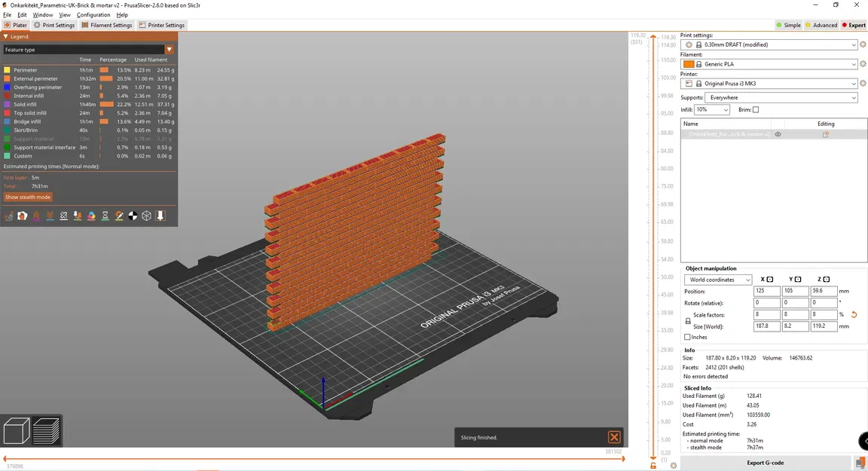Screen dimensions: 868x471
Task: Toggle the shells wireframe cube icon
Action: (x=146, y=216)
